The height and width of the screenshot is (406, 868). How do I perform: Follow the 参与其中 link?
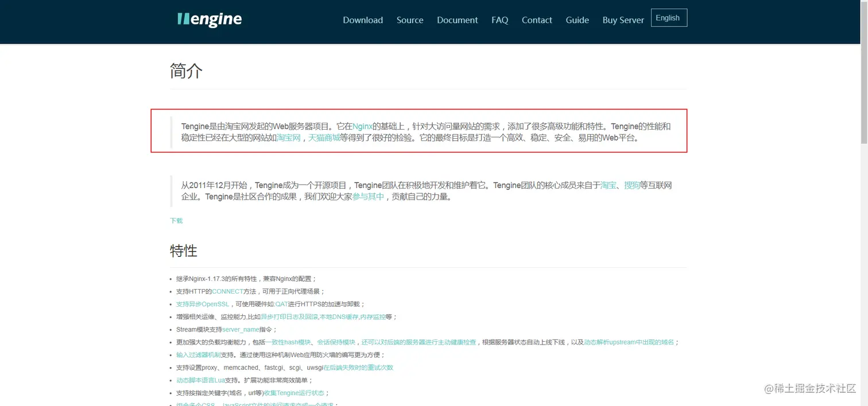368,197
